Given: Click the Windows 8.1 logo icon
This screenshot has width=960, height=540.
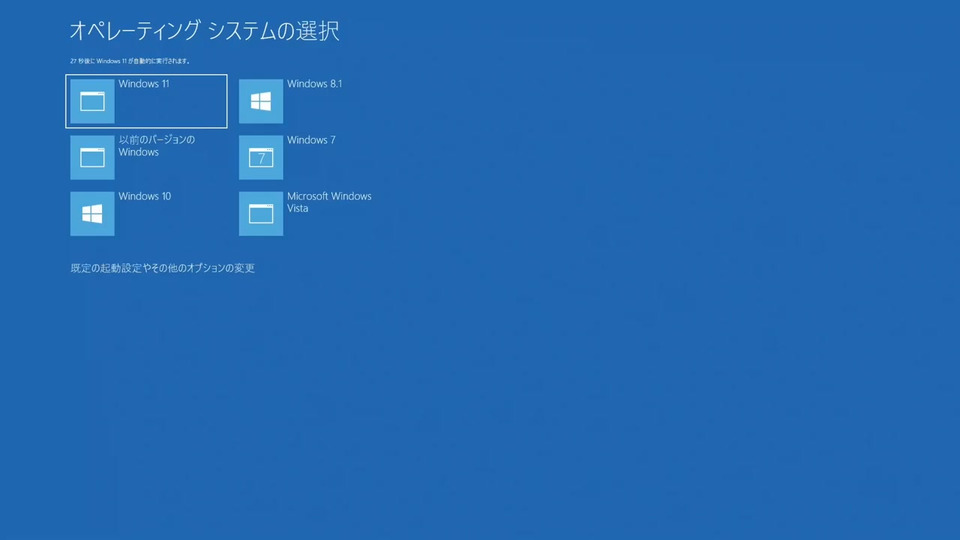Looking at the screenshot, I should tap(261, 101).
